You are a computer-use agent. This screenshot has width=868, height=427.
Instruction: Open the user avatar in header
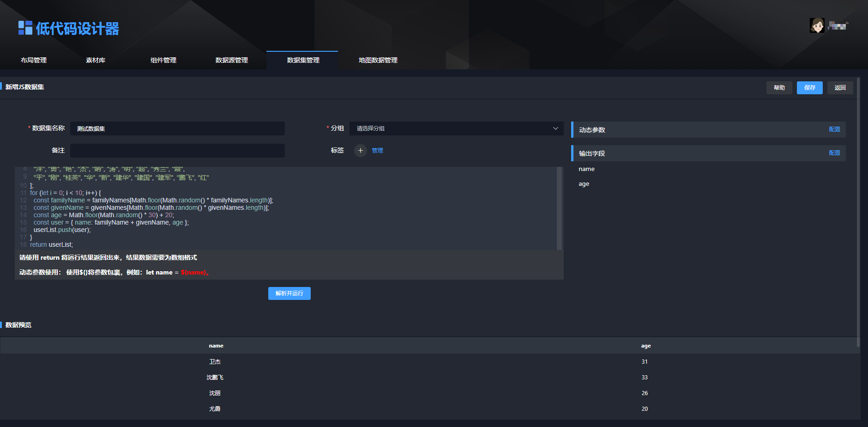pos(817,25)
